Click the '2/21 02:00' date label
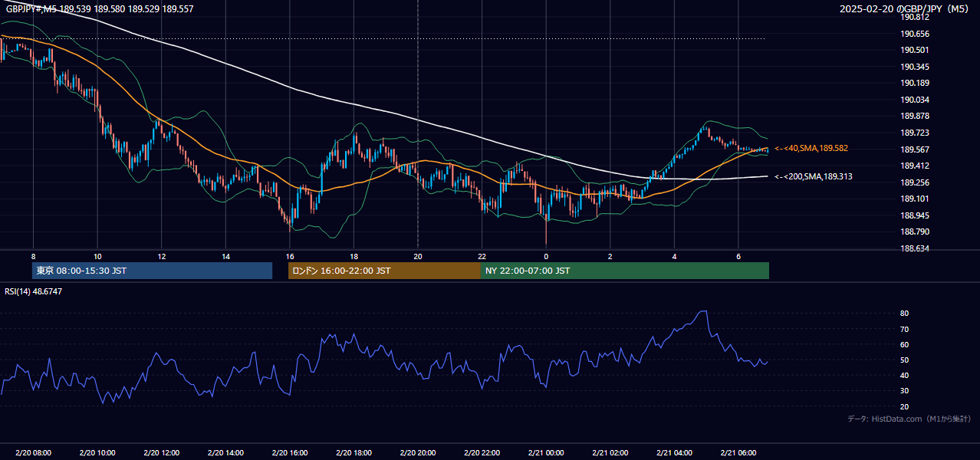The width and height of the screenshot is (980, 460). coord(610,453)
